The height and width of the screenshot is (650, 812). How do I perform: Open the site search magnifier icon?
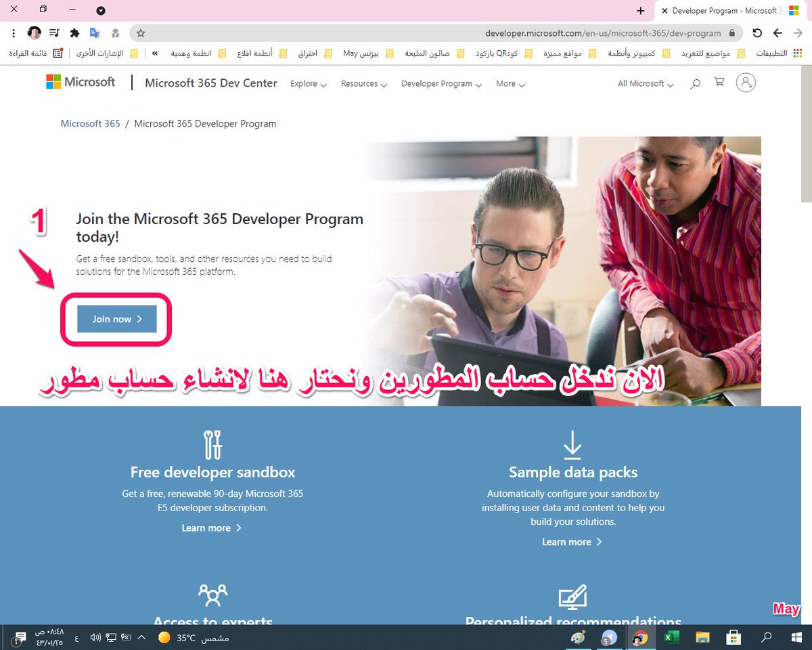click(695, 84)
